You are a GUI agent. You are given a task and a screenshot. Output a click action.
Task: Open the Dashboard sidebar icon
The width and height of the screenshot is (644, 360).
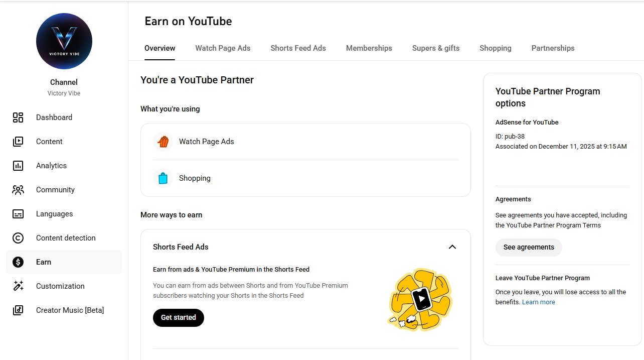[18, 117]
